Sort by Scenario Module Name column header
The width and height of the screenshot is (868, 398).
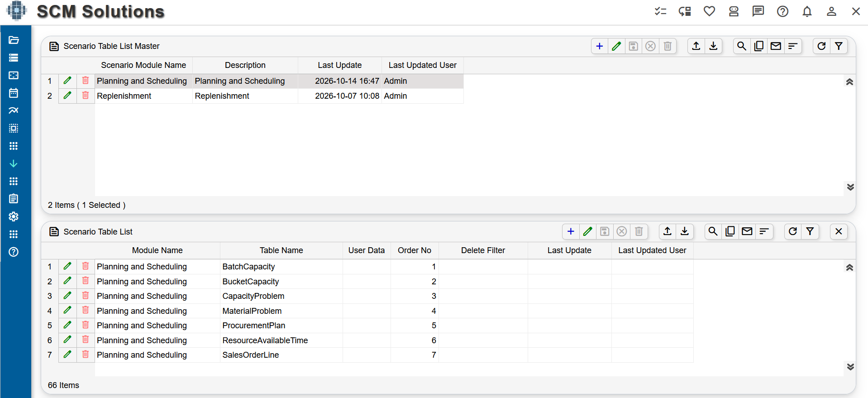coord(143,65)
